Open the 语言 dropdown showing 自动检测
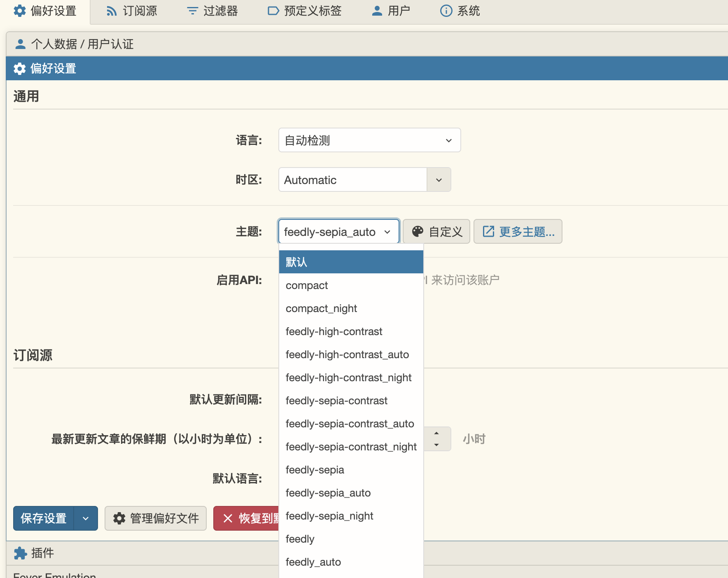728x578 pixels. tap(369, 140)
